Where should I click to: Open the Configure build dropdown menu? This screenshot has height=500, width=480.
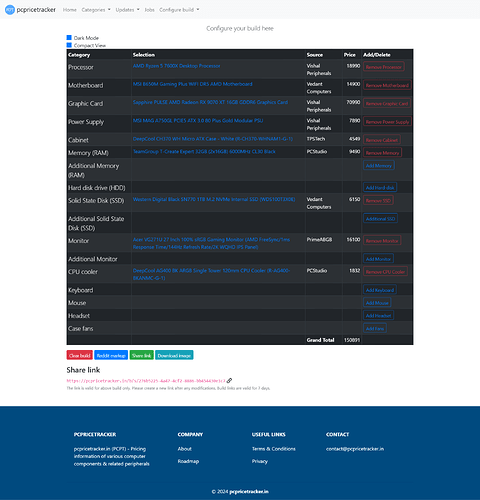pyautogui.click(x=179, y=10)
